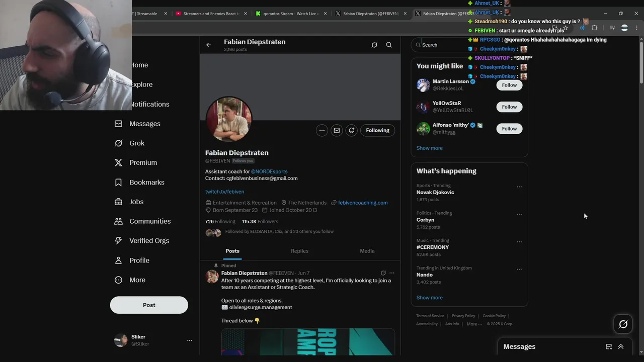The height and width of the screenshot is (362, 644).
Task: Select the Replies tab
Action: click(299, 251)
